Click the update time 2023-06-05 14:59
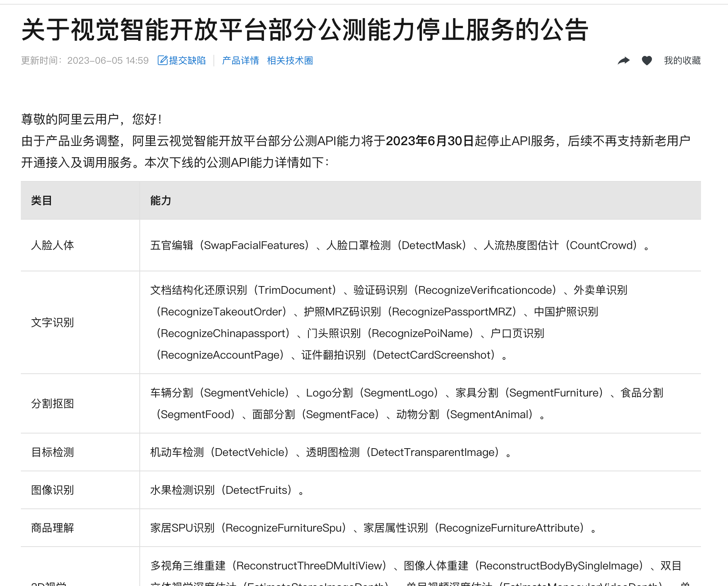Viewport: 728px width, 586px height. [x=108, y=61]
